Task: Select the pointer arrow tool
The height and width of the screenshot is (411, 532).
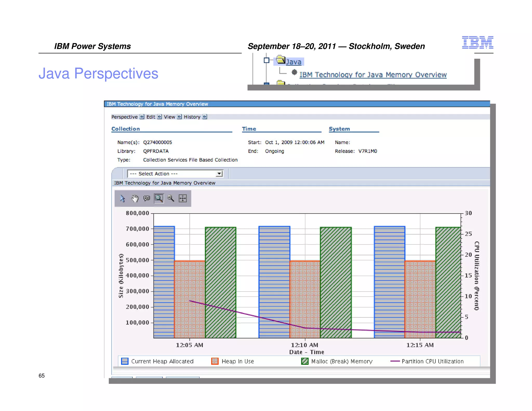Action: tap(122, 198)
